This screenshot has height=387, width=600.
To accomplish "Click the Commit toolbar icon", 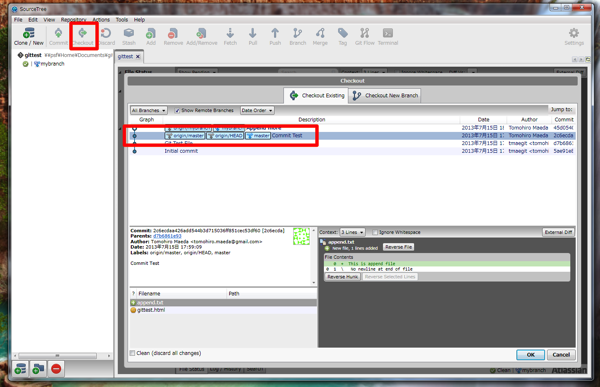I will [58, 36].
